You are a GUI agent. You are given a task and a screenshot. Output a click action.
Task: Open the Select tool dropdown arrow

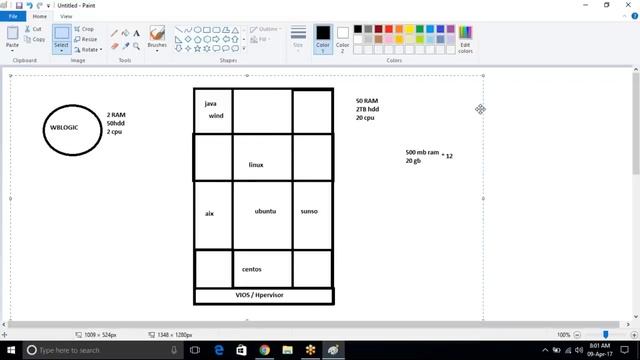61,51
